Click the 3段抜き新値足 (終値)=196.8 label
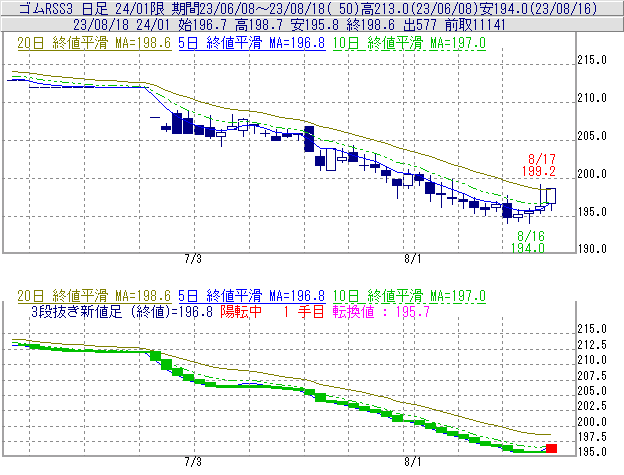This screenshot has width=624, height=475. [x=122, y=311]
